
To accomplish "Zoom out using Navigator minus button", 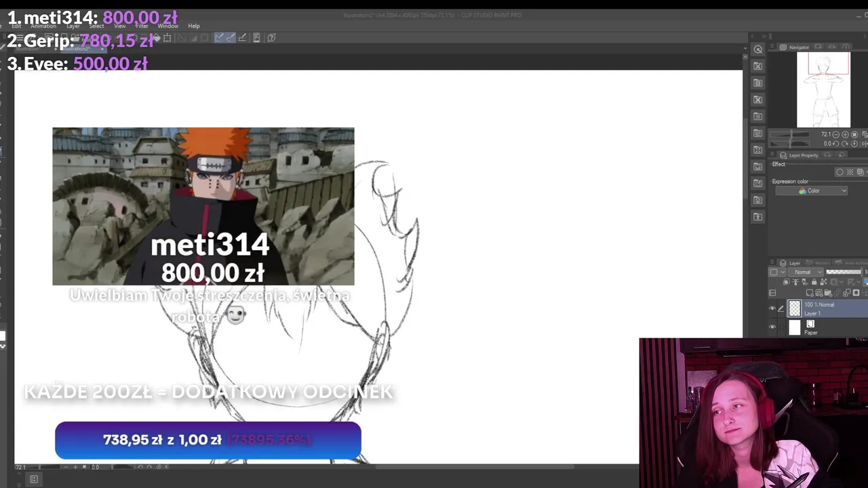I will (x=835, y=134).
